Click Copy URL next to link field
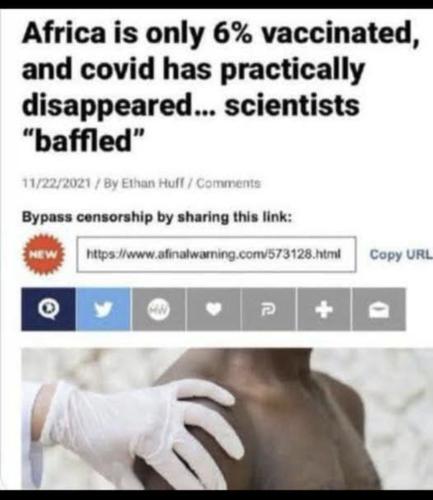This screenshot has height=500, width=433. click(x=401, y=254)
